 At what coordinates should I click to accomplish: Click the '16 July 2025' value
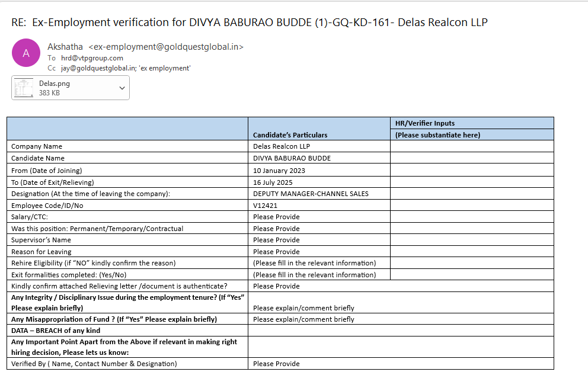(x=273, y=182)
